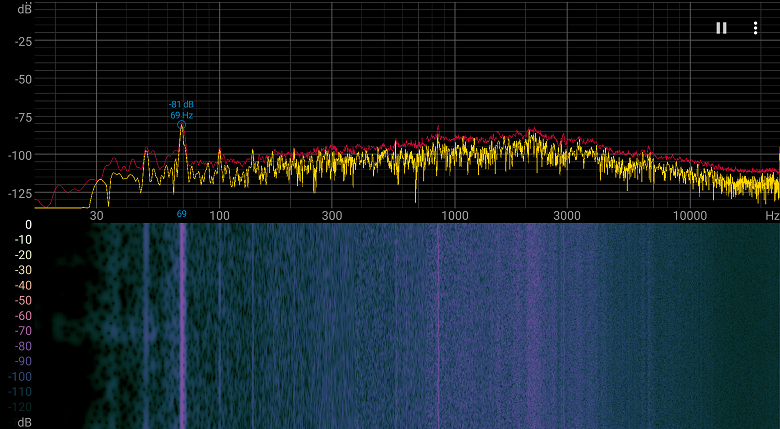This screenshot has width=780, height=429.
Task: Click the blue 69 frequency axis label
Action: pyautogui.click(x=182, y=214)
